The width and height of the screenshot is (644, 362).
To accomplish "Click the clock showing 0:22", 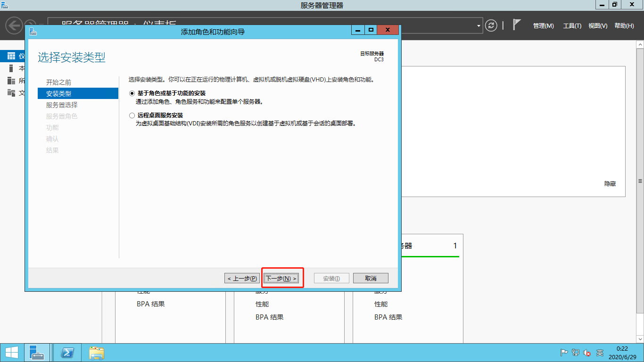I will tap(622, 348).
